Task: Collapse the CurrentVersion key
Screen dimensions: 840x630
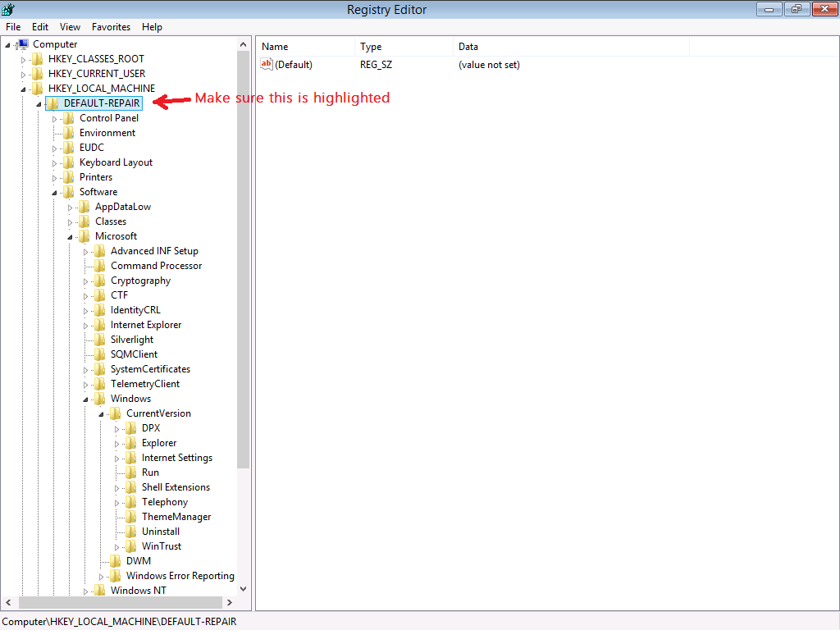Action: click(x=102, y=413)
